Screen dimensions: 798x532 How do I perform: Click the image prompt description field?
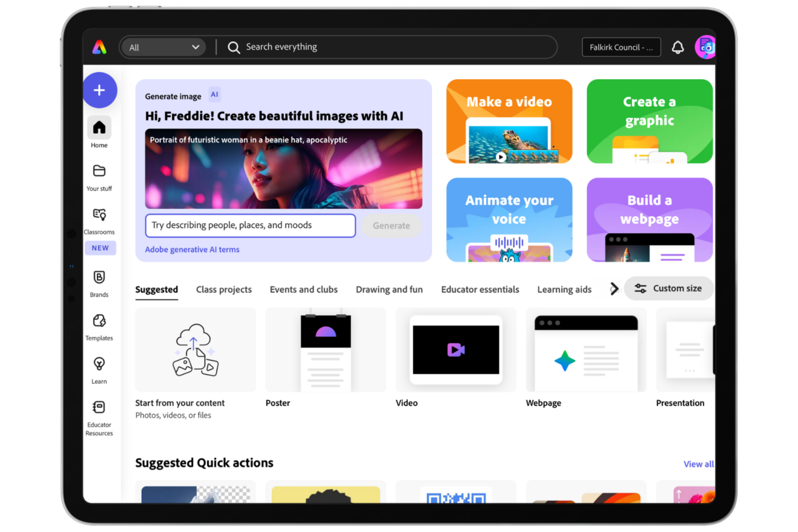point(250,225)
